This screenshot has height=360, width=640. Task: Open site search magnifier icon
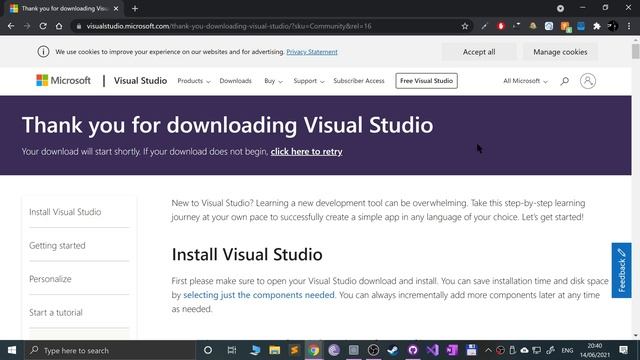coord(564,81)
